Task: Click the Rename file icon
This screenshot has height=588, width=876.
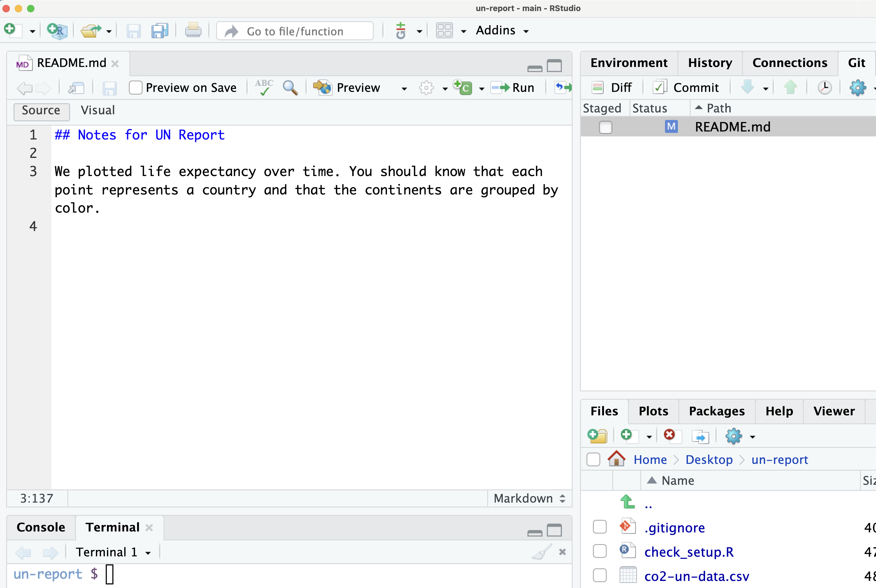Action: 700,437
